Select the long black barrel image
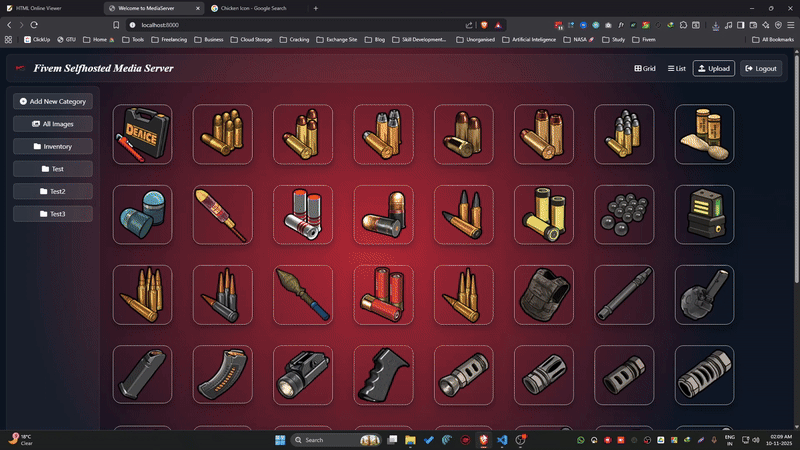800x450 pixels. tap(624, 295)
